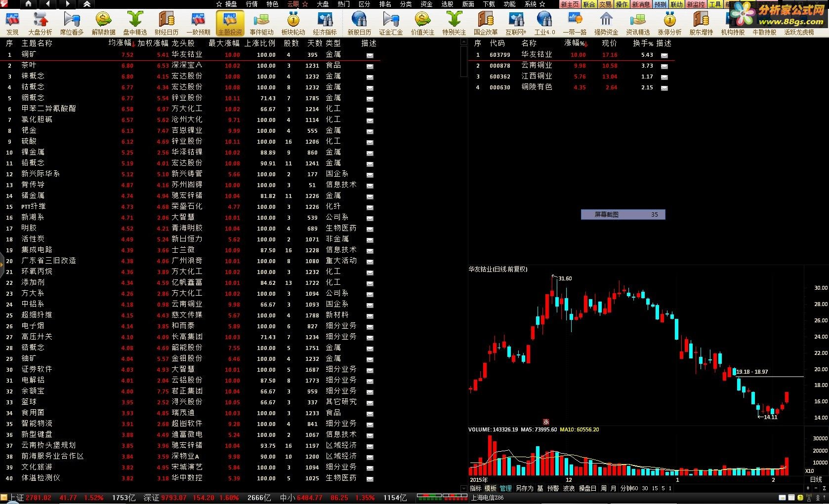Open 强势资金 bank icon
Viewport: 829px width, 504px height.
pyautogui.click(x=606, y=24)
